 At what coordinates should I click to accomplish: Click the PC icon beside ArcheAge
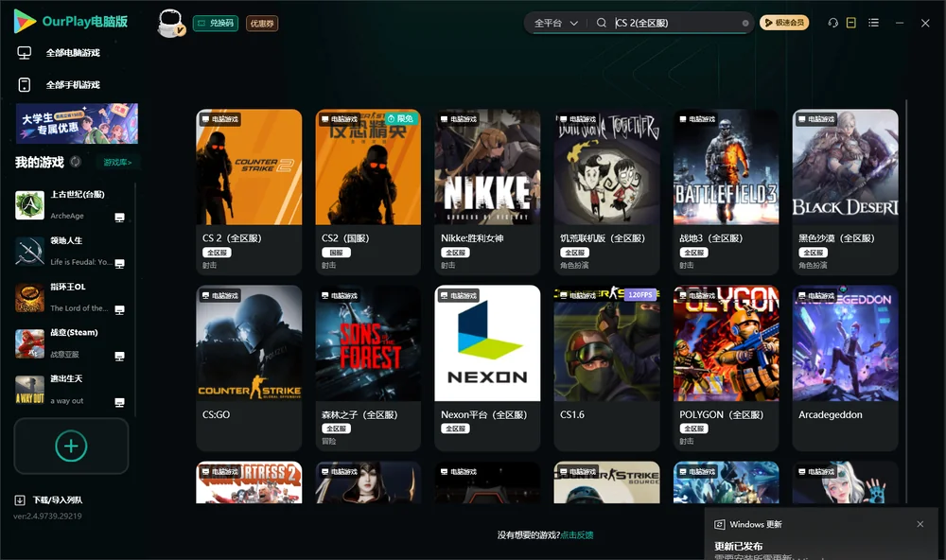click(x=119, y=218)
